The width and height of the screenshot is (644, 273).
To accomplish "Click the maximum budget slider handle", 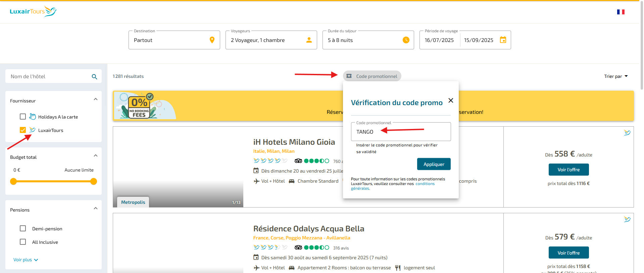I will 94,181.
